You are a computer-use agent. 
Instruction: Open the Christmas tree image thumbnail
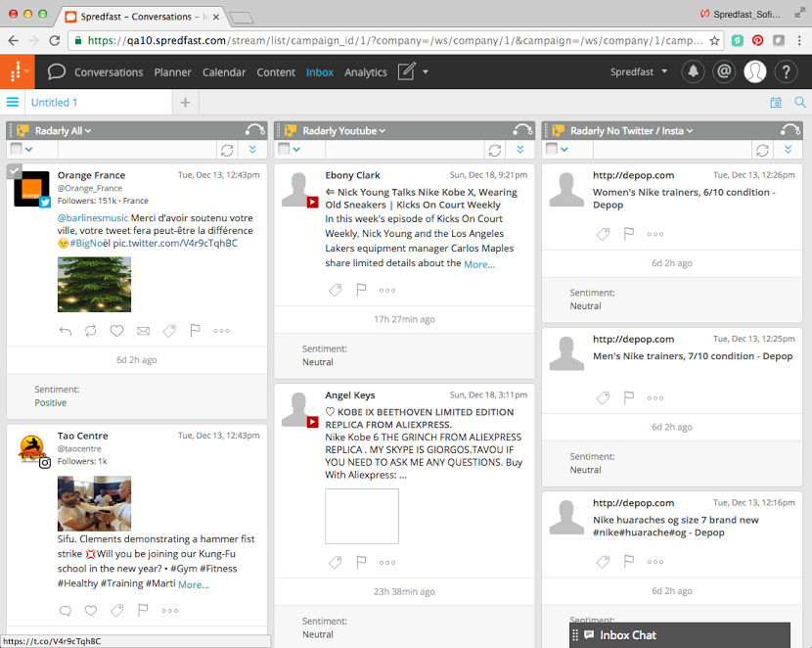(94, 284)
